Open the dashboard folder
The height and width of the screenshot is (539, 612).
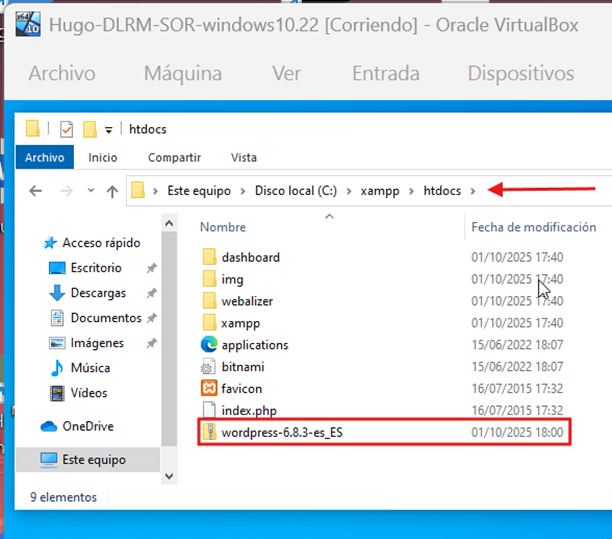tap(250, 257)
